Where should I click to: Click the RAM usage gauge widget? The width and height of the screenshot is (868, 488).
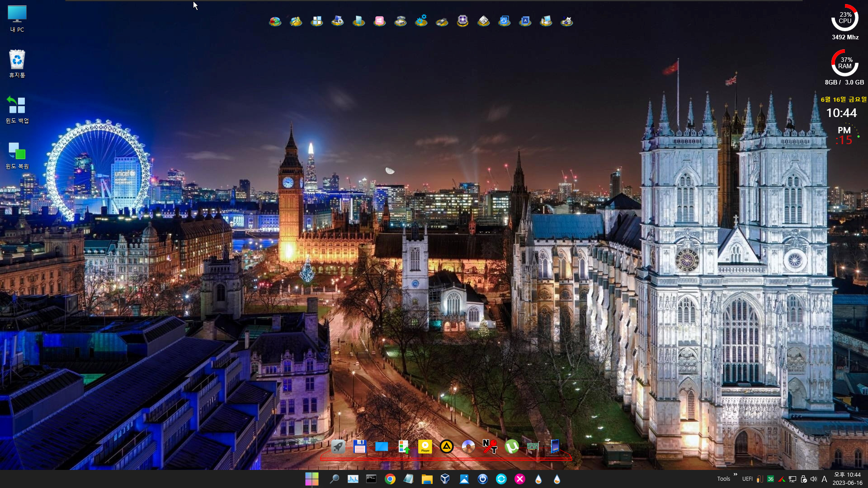point(844,63)
